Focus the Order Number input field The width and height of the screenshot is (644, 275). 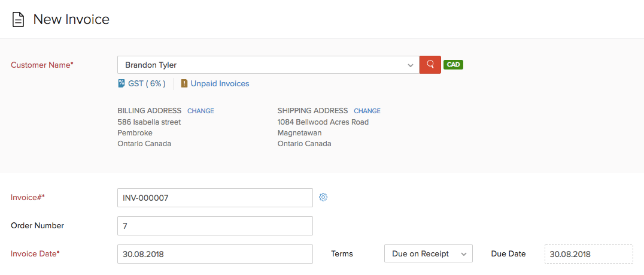[215, 226]
